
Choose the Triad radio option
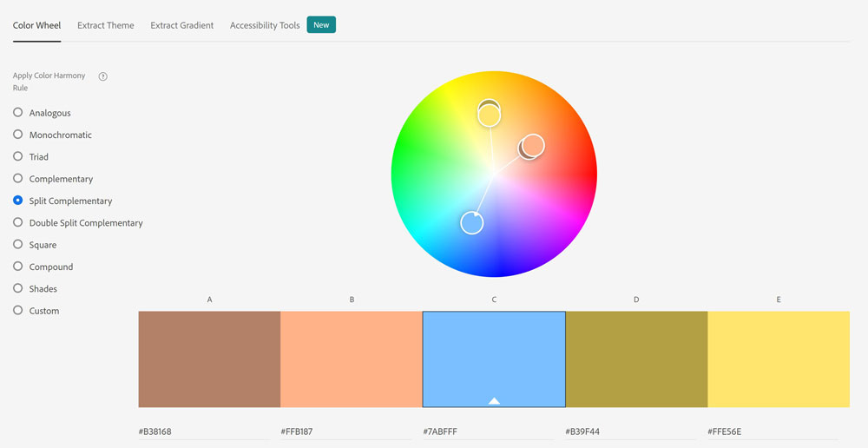[x=18, y=157]
